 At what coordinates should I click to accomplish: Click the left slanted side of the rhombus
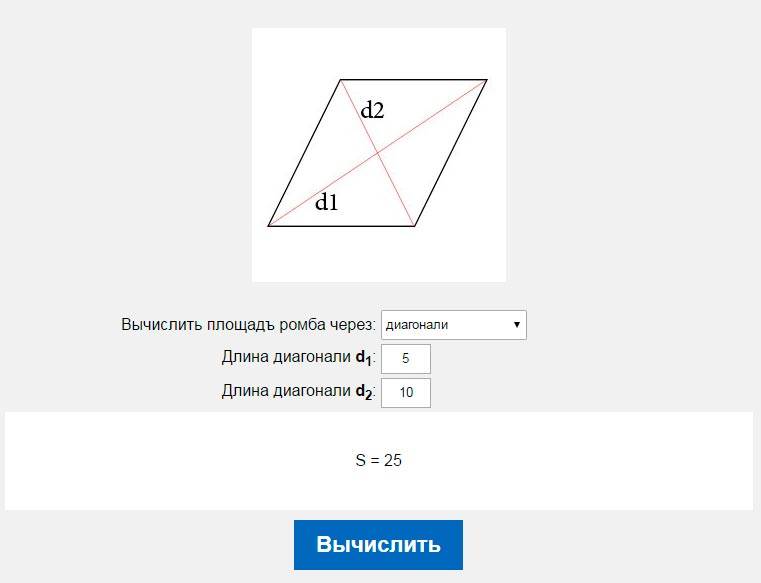click(x=305, y=153)
